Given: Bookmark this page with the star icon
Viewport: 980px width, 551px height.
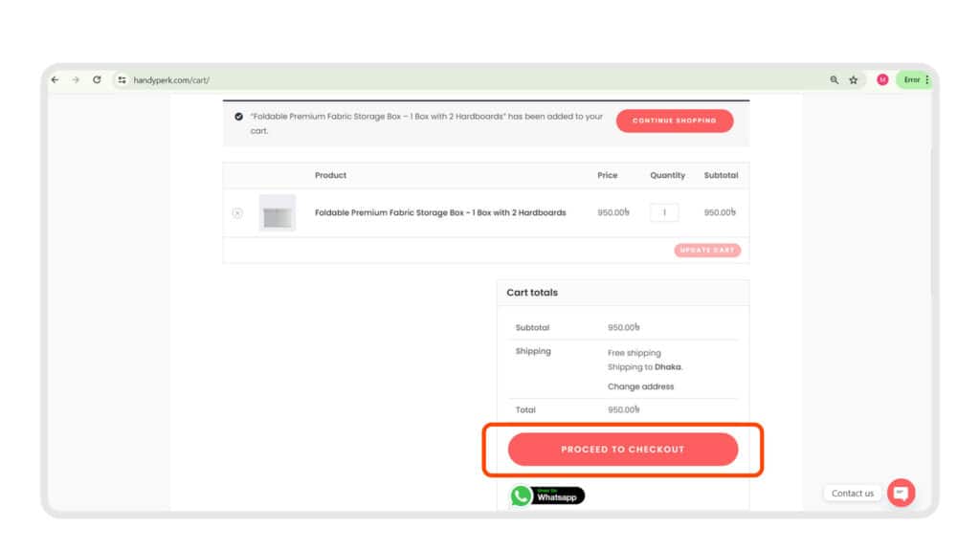Looking at the screenshot, I should click(x=853, y=80).
